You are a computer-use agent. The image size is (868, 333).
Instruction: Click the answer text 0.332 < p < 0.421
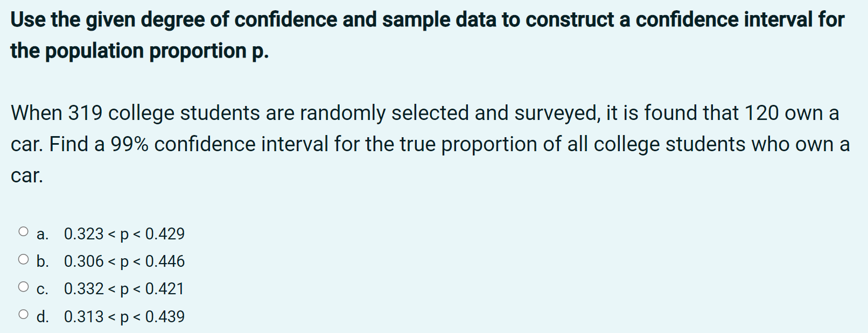point(124,288)
